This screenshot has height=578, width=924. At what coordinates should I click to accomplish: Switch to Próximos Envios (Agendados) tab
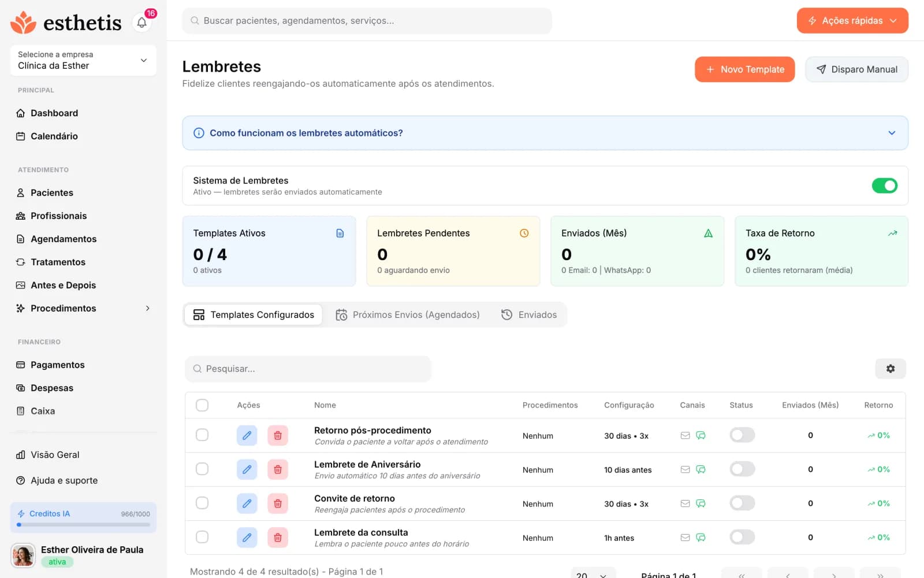408,315
